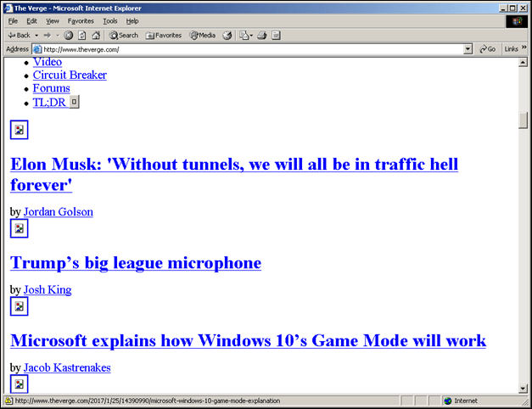The image size is (532, 409).
Task: Click broken image above Trump's microphone headline
Action: [19, 228]
